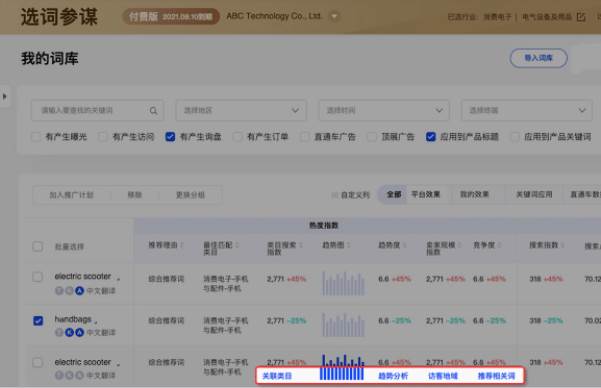Click the blue A badge in handbags row

pyautogui.click(x=79, y=332)
